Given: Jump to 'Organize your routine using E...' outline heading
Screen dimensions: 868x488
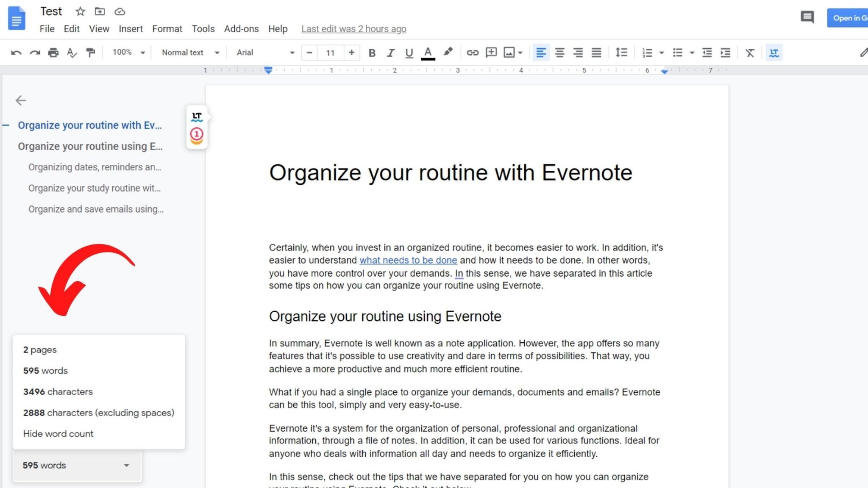Looking at the screenshot, I should 90,146.
